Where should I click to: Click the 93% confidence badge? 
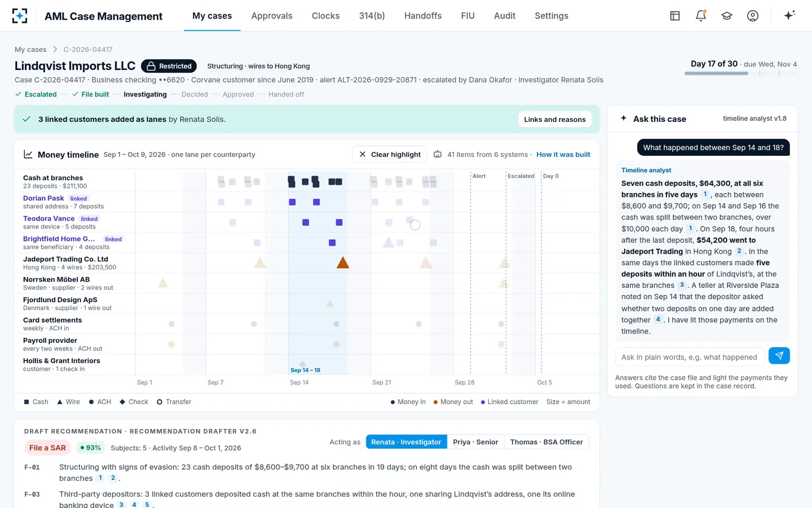[90, 448]
